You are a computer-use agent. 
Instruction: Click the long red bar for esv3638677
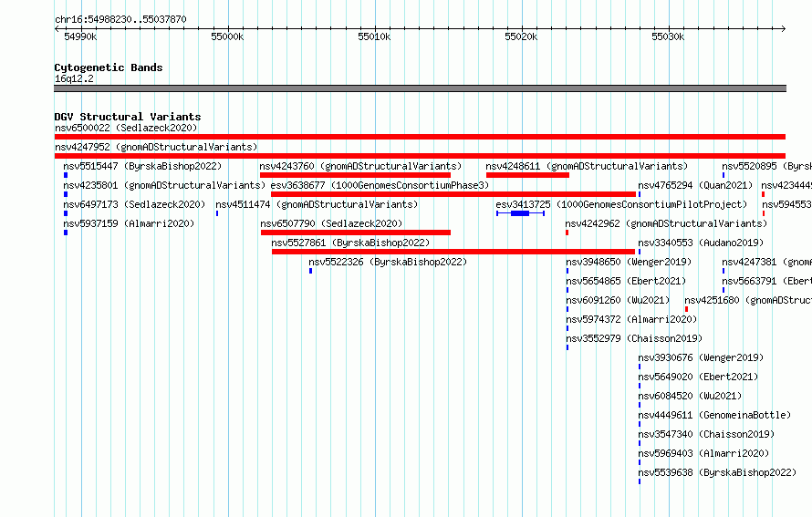point(453,194)
